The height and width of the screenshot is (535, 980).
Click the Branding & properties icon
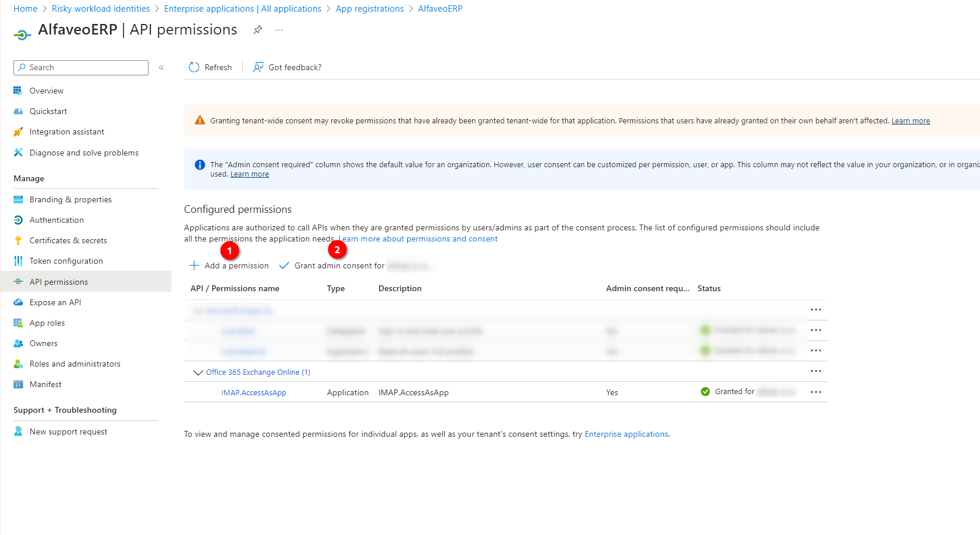tap(18, 199)
